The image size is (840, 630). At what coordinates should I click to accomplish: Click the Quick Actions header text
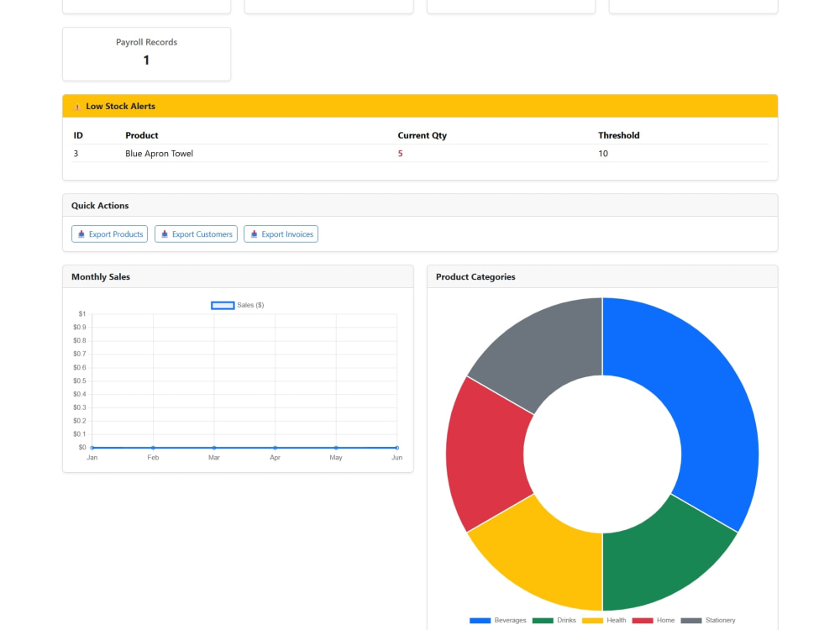click(100, 206)
